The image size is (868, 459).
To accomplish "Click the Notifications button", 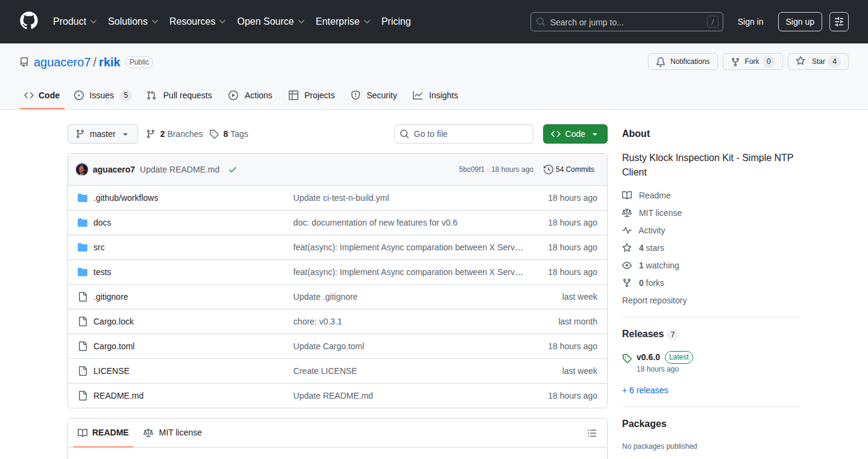I will (x=683, y=62).
